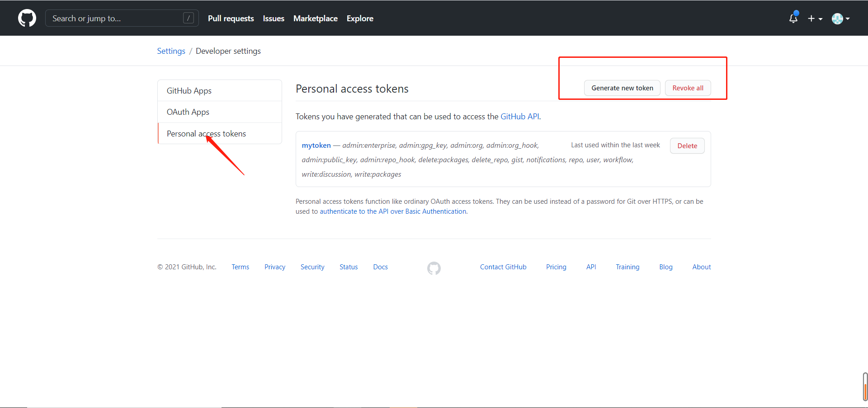The width and height of the screenshot is (868, 408).
Task: Focus the Search or jump to field
Action: click(122, 18)
